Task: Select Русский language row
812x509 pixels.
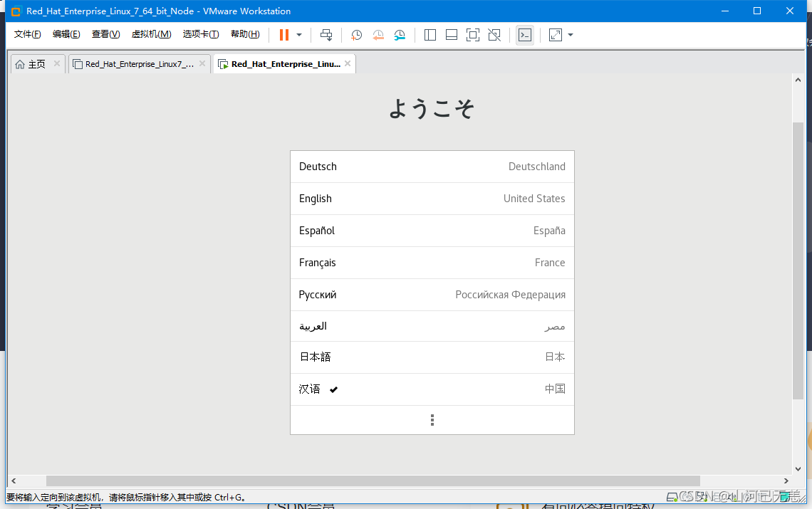Action: click(x=432, y=295)
